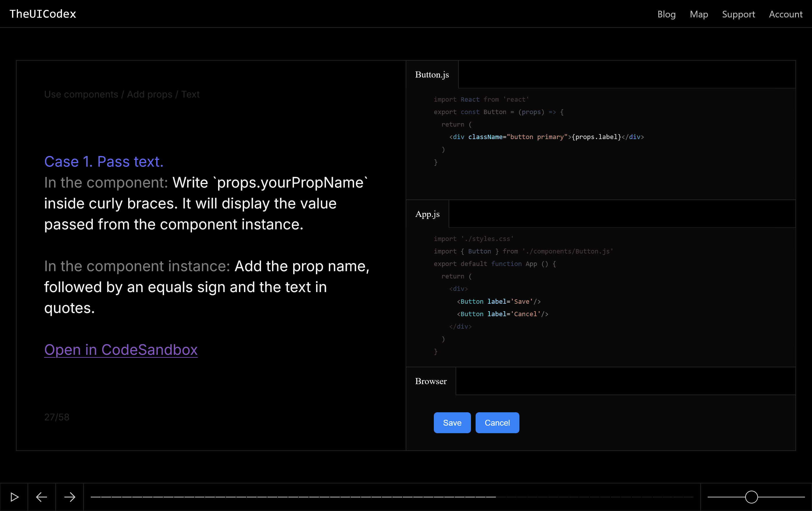
Task: Click the 27/58 slide counter
Action: click(57, 417)
